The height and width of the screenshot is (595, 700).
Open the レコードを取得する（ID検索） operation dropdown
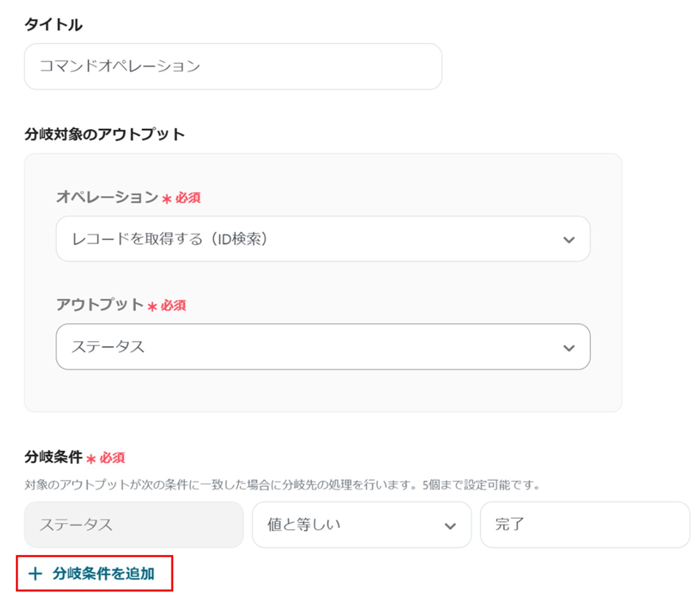click(306, 239)
